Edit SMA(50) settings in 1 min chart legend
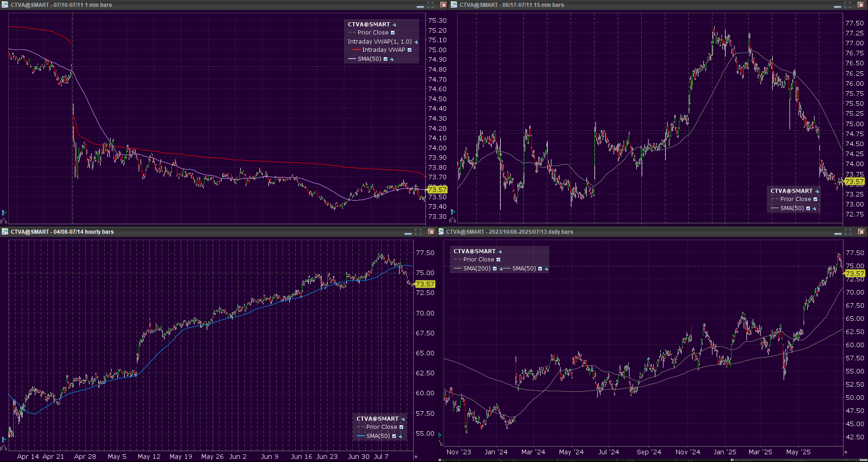 392,59
